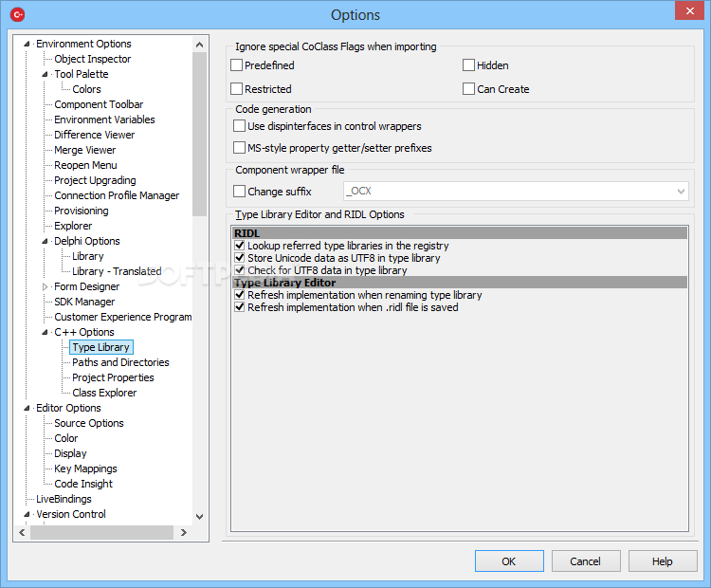Select Colors under Tool Palette
This screenshot has width=711, height=588.
pos(86,89)
